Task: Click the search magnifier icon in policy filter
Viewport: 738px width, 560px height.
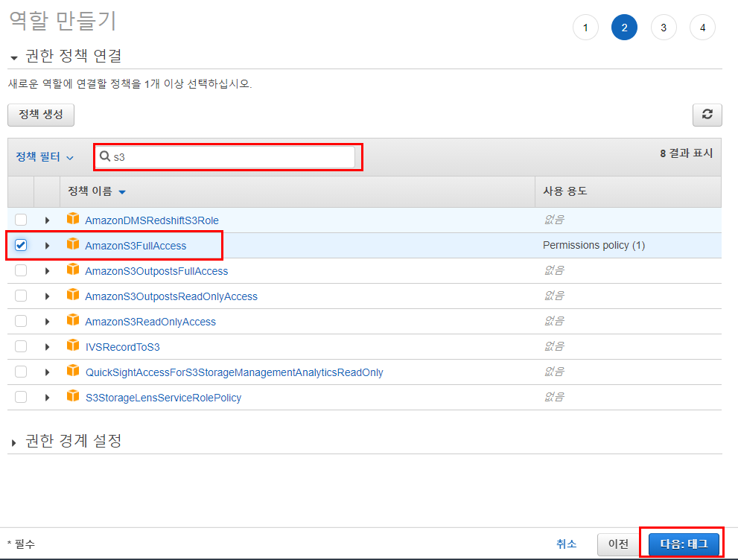Action: [x=105, y=156]
